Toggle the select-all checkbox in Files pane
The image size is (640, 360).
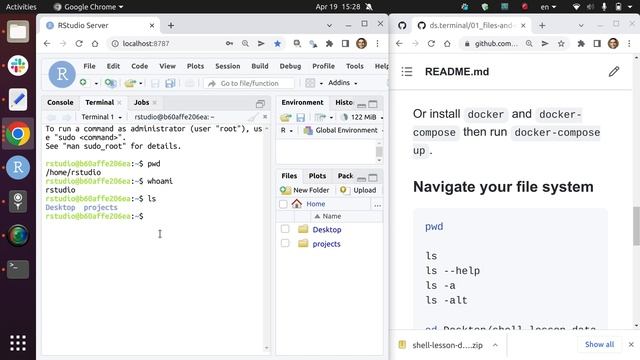click(283, 204)
